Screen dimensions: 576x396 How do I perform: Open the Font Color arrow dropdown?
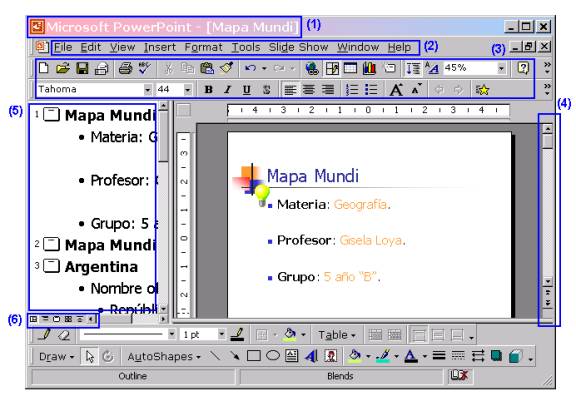(425, 356)
